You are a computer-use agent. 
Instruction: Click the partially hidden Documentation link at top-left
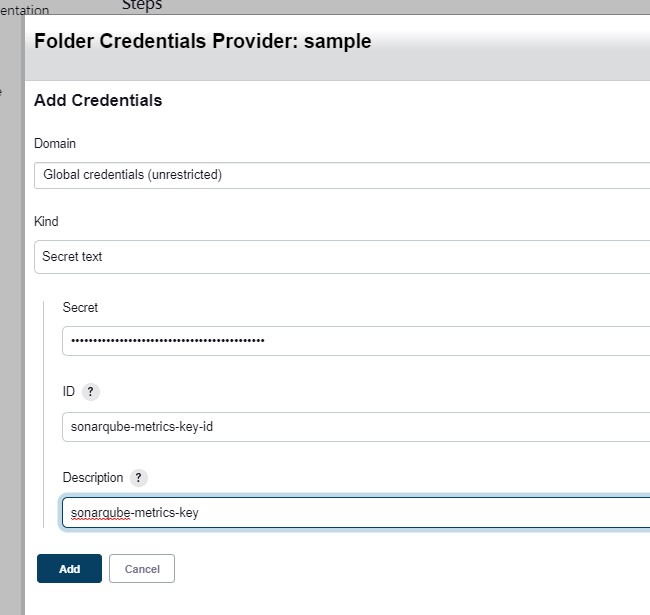pyautogui.click(x=24, y=10)
